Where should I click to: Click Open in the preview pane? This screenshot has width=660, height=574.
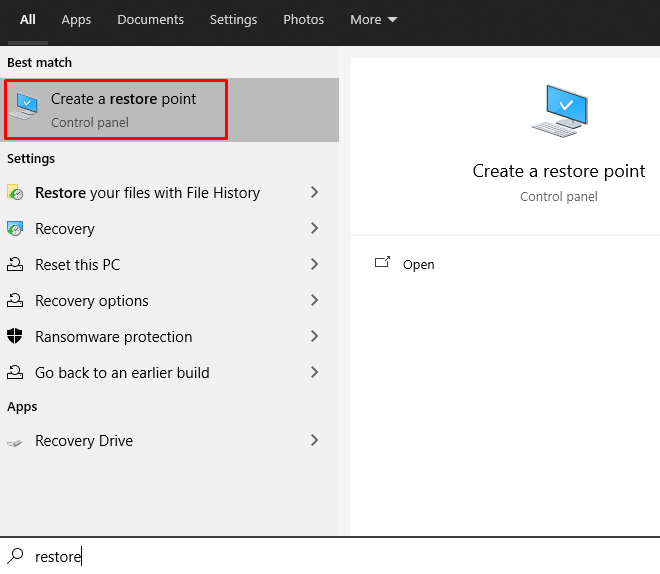[418, 265]
